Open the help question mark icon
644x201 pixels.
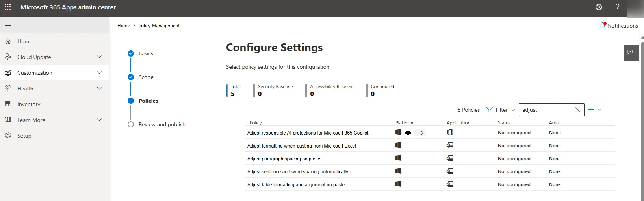617,7
